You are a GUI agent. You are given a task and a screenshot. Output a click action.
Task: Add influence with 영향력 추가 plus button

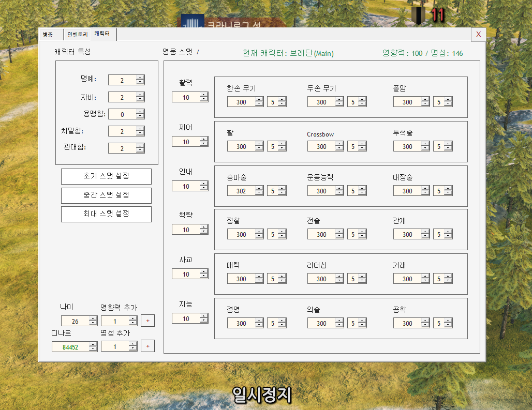147,321
